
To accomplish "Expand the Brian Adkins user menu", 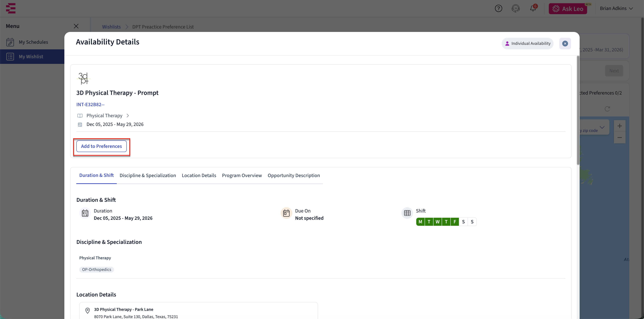I will (616, 9).
